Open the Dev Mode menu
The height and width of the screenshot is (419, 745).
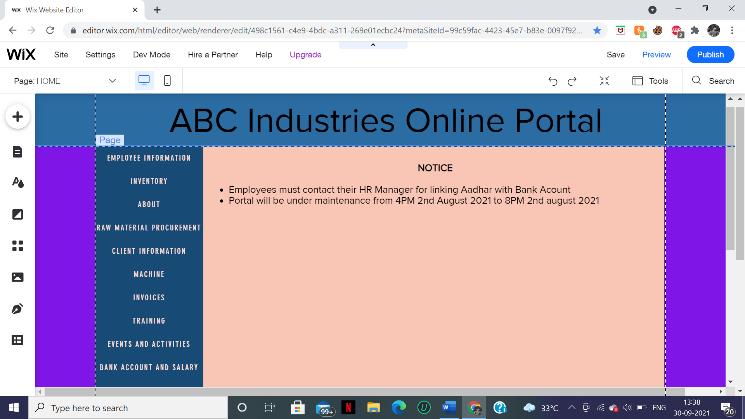click(x=152, y=55)
